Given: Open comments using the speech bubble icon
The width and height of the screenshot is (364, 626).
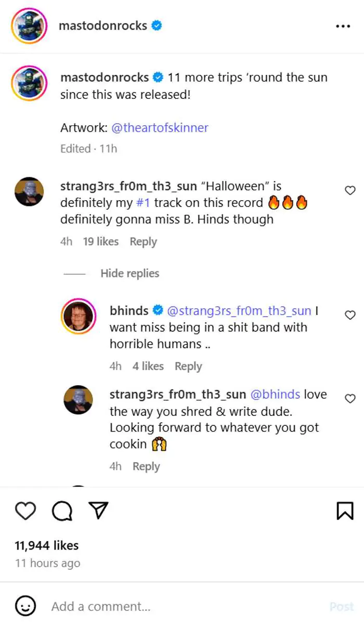Looking at the screenshot, I should [62, 511].
